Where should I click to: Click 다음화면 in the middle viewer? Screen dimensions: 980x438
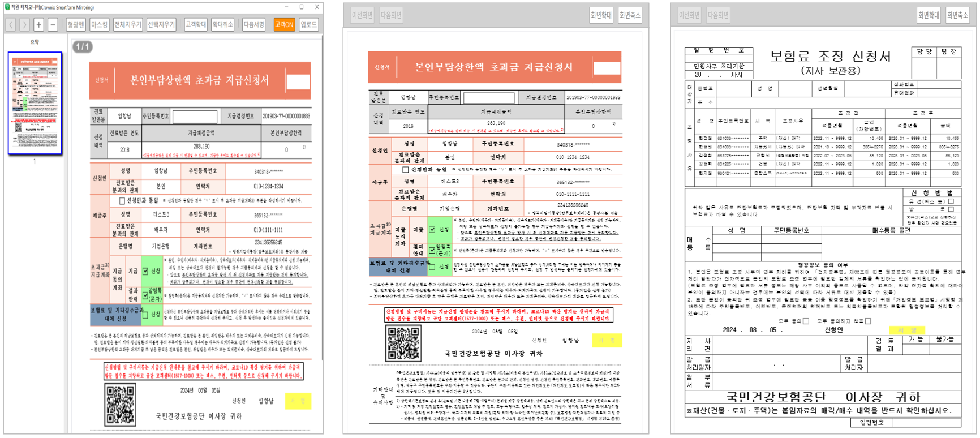[x=391, y=15]
